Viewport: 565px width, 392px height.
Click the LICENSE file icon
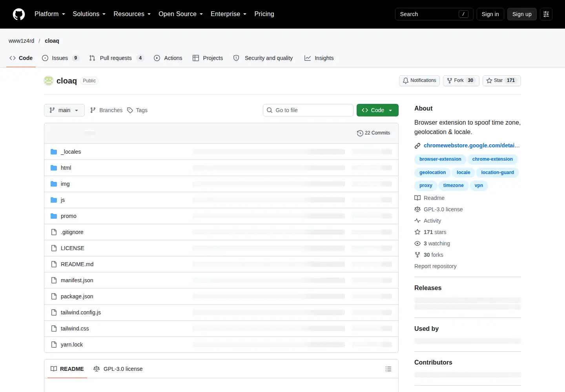(x=54, y=248)
